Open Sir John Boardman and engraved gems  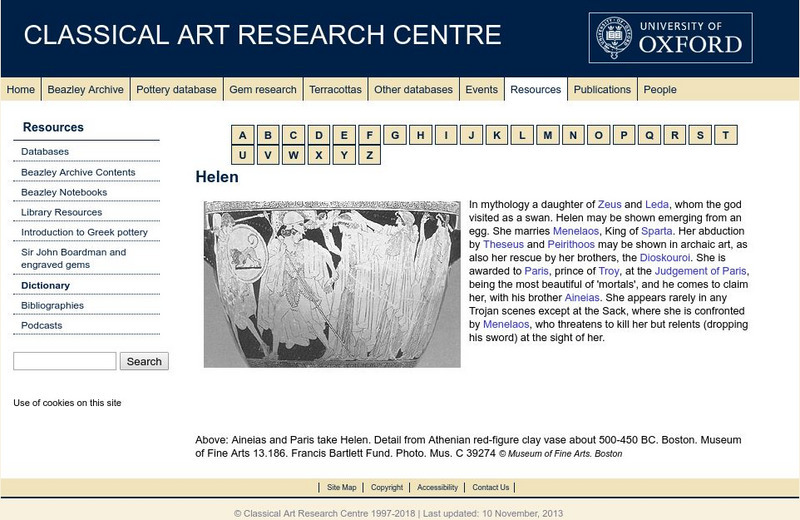[x=73, y=258]
